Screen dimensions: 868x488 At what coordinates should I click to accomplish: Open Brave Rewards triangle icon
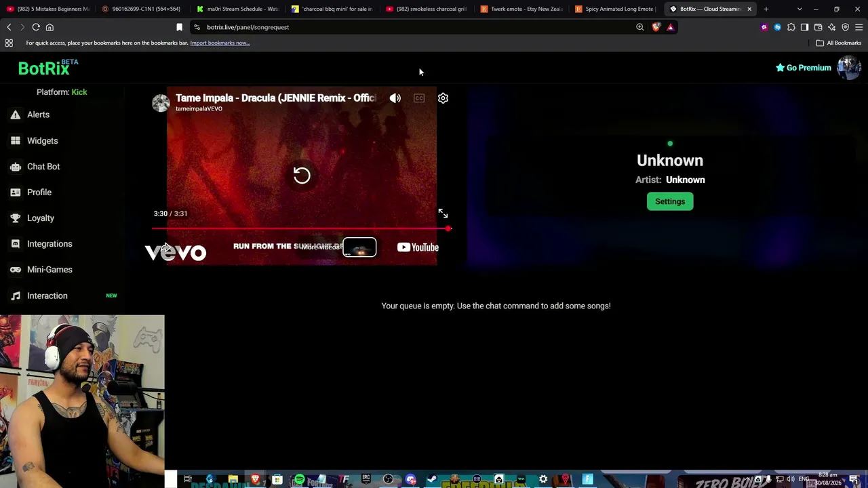670,27
